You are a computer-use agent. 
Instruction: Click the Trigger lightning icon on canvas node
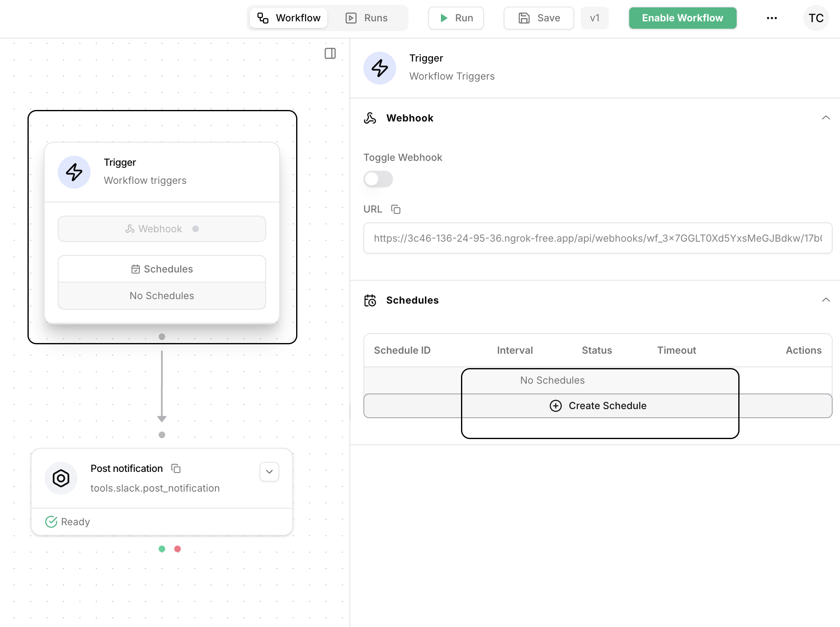click(x=74, y=172)
